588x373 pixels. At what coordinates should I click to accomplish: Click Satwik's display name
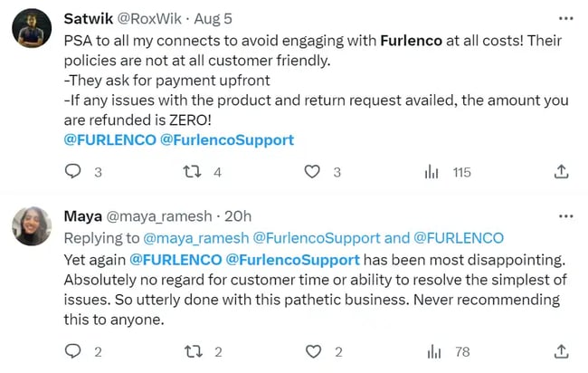[x=89, y=17]
